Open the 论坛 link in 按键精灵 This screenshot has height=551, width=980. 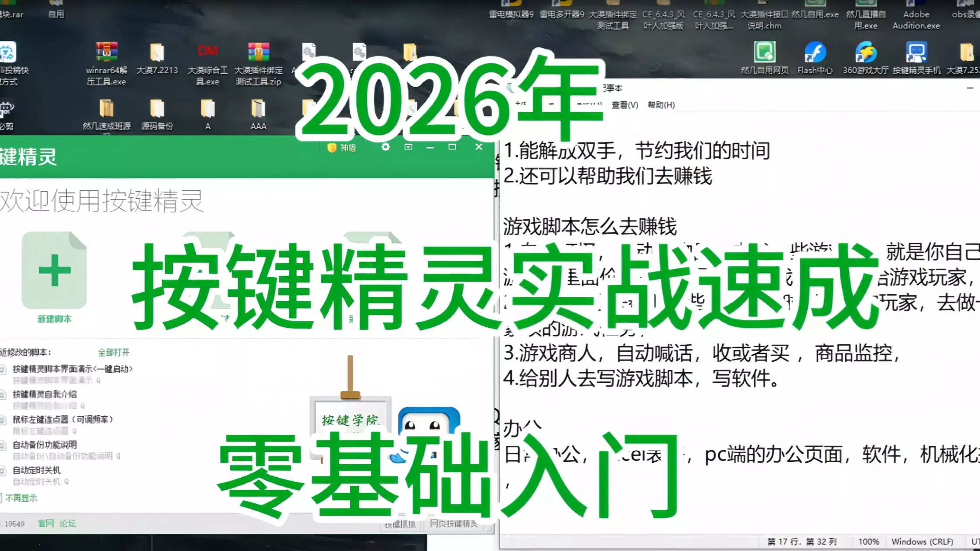(x=68, y=523)
